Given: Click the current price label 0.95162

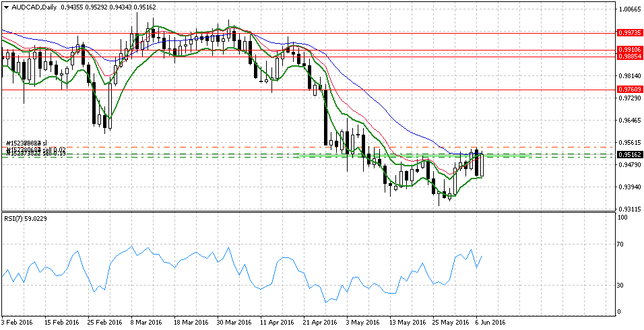Looking at the screenshot, I should click(x=630, y=155).
